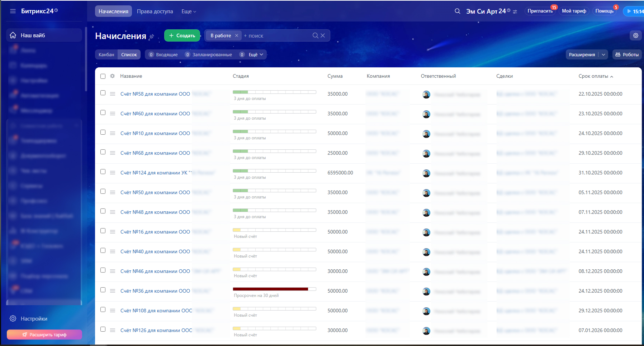Viewport: 644px width, 346px height.
Task: Click the green Создать button
Action: click(x=182, y=35)
